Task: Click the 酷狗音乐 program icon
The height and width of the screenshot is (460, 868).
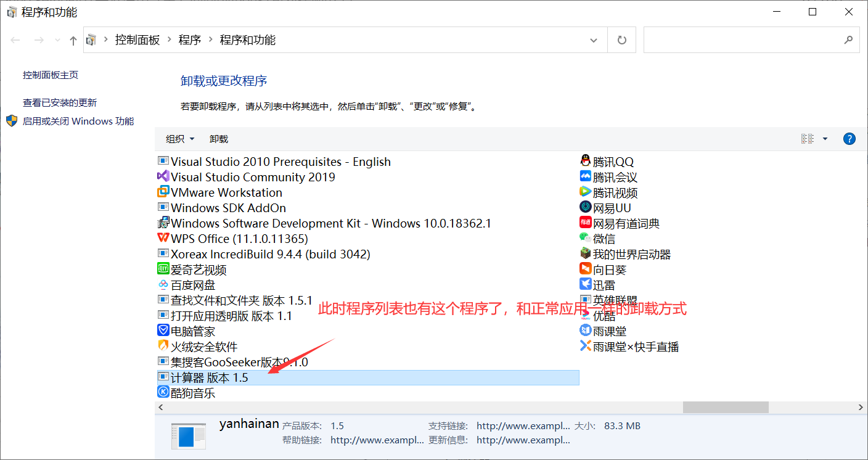Action: (x=163, y=393)
